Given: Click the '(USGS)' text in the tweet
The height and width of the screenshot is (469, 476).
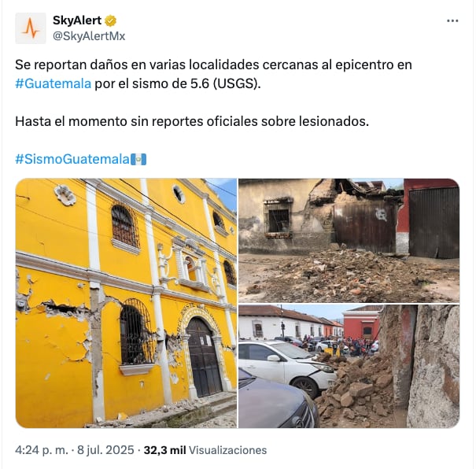Looking at the screenshot, I should [237, 83].
